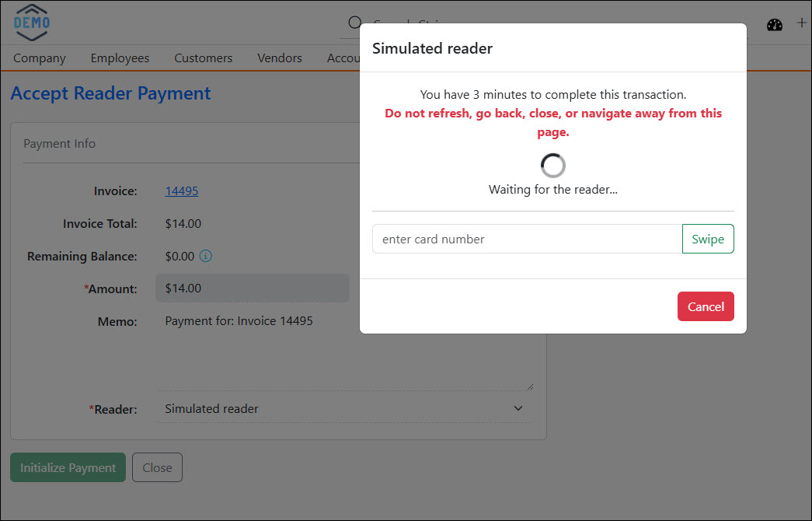Select the Company menu item

tap(39, 58)
